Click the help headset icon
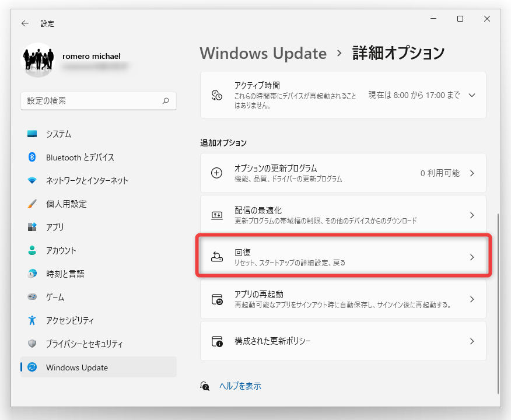511x420 pixels. (x=205, y=386)
